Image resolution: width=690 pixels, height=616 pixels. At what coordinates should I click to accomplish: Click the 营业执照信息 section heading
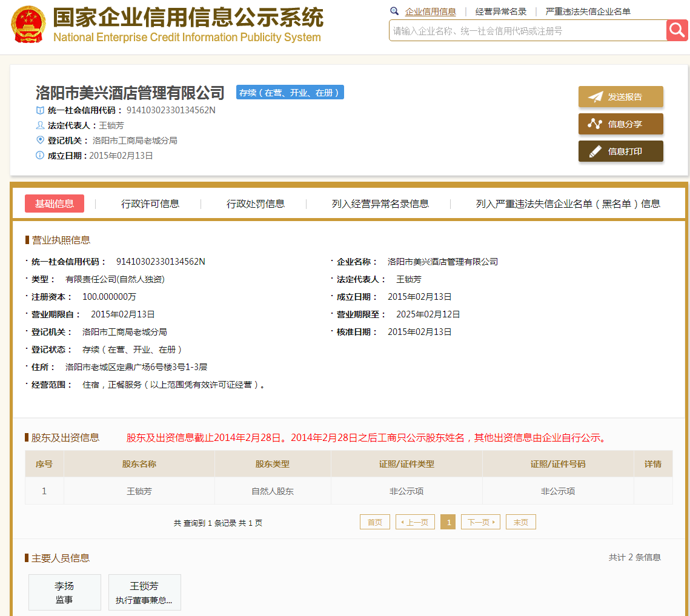(x=61, y=240)
